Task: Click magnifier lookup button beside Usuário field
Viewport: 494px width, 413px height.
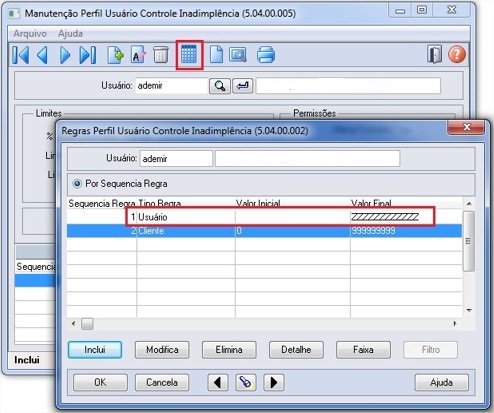Action: [x=219, y=86]
